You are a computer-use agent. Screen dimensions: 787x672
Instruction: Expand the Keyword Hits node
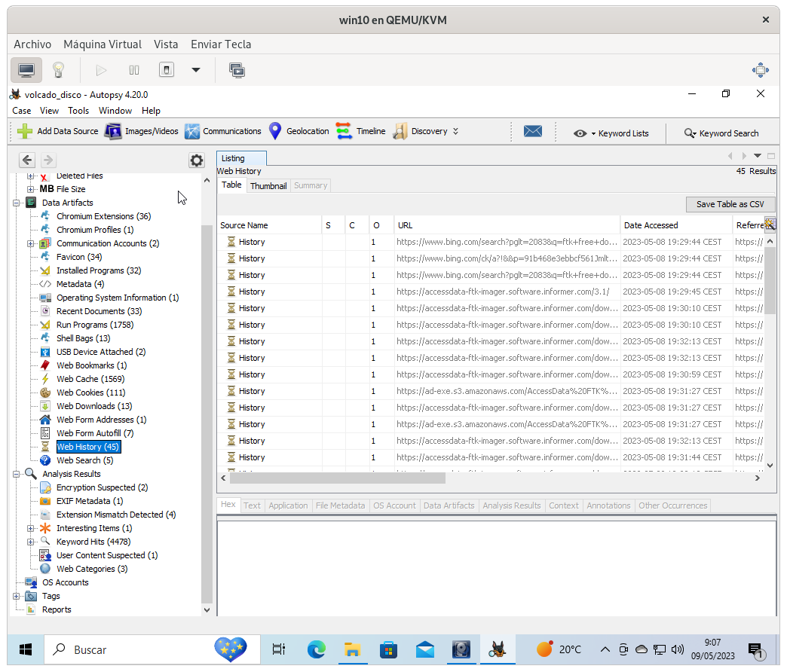[31, 542]
